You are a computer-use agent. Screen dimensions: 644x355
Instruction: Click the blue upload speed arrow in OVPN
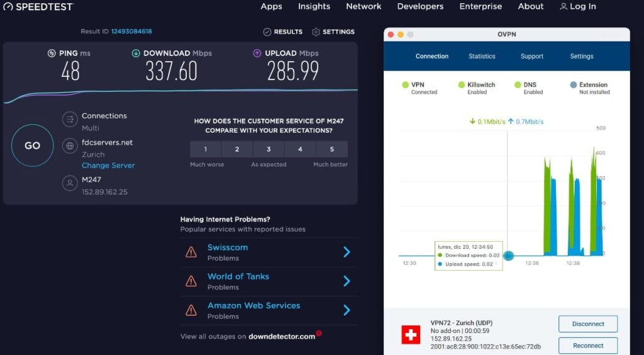[x=511, y=121]
